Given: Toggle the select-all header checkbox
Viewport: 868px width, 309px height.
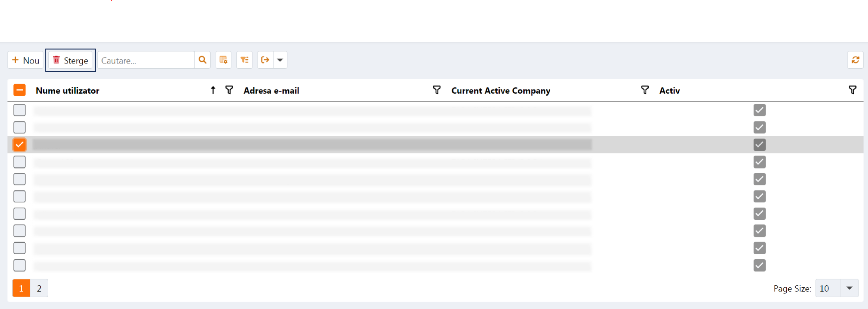Looking at the screenshot, I should 19,90.
